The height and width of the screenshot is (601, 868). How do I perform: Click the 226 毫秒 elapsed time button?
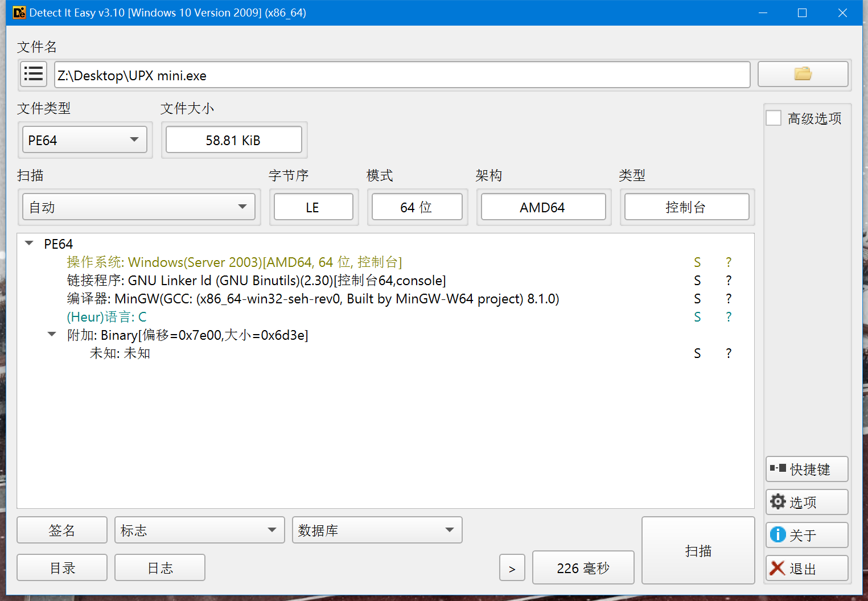click(583, 567)
